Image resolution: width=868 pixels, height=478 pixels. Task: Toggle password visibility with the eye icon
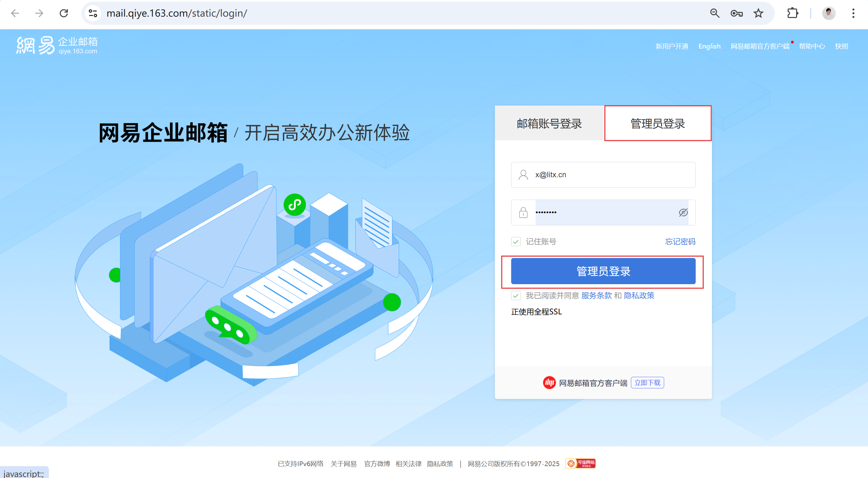[x=683, y=213]
